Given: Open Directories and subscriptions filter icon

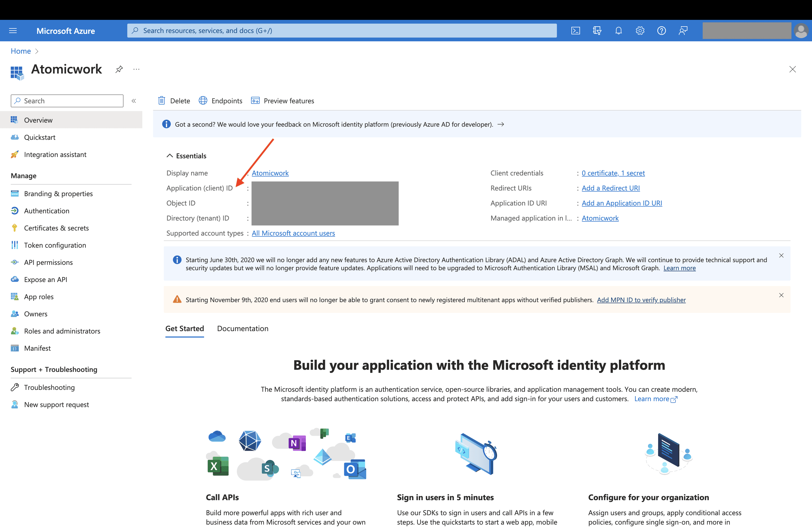Looking at the screenshot, I should (597, 31).
